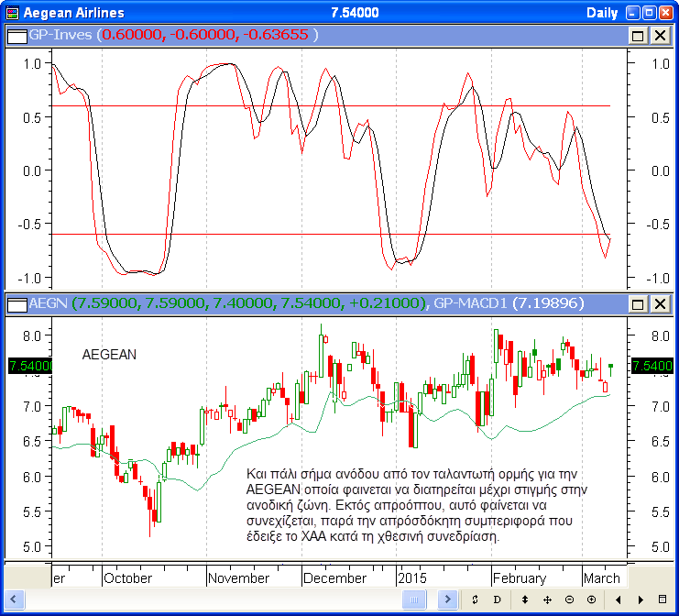Viewport: 679px width, 616px height.
Task: Click the 'AEGN' price pane title
Action: (x=48, y=303)
